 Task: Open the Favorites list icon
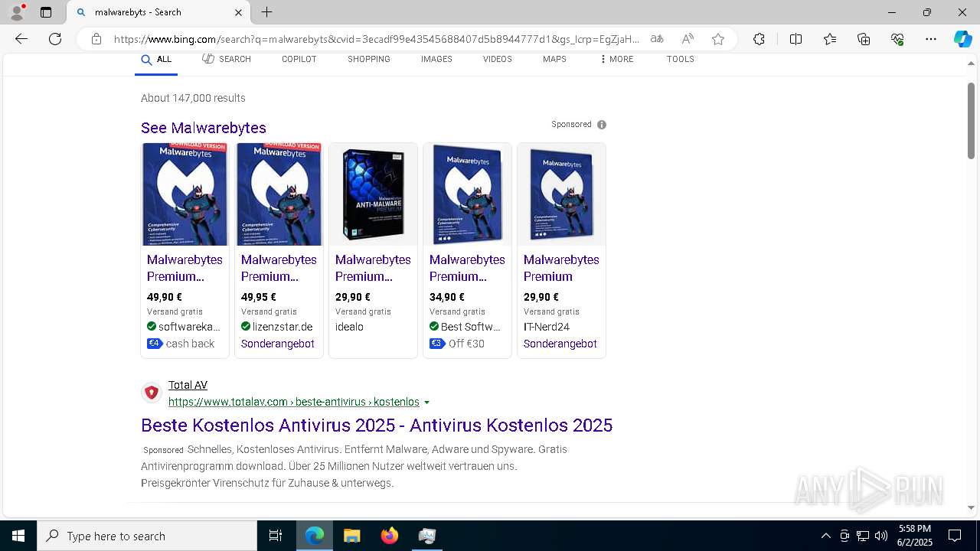click(x=830, y=39)
